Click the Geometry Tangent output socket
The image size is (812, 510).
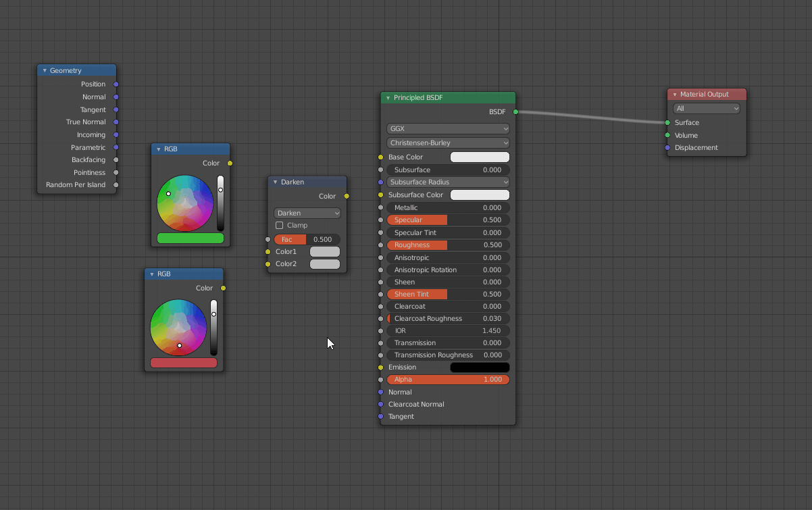(116, 109)
